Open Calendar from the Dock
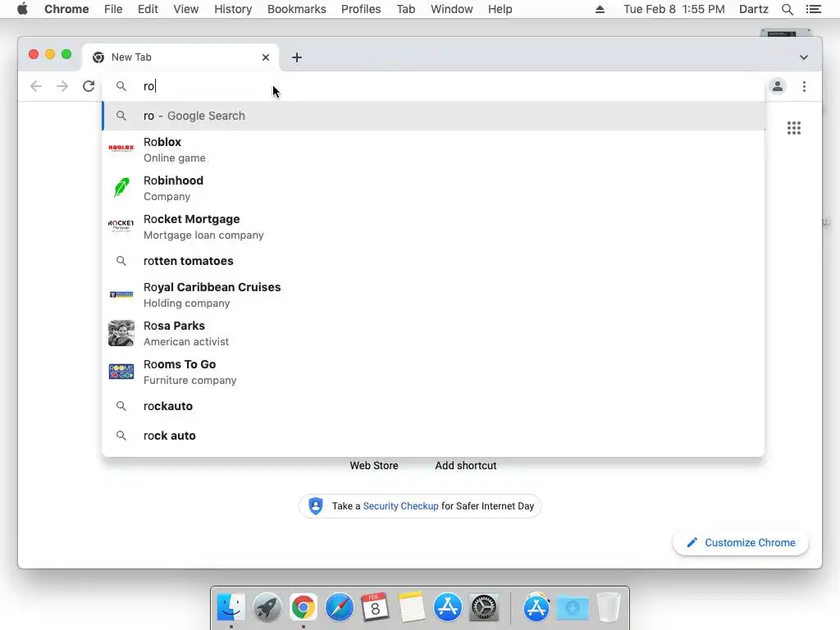 coord(375,608)
